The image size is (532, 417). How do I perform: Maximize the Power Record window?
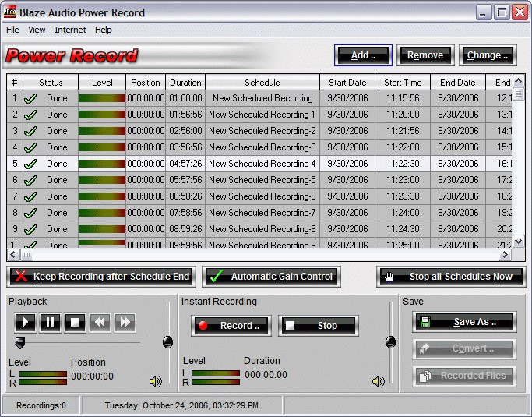tap(502, 12)
